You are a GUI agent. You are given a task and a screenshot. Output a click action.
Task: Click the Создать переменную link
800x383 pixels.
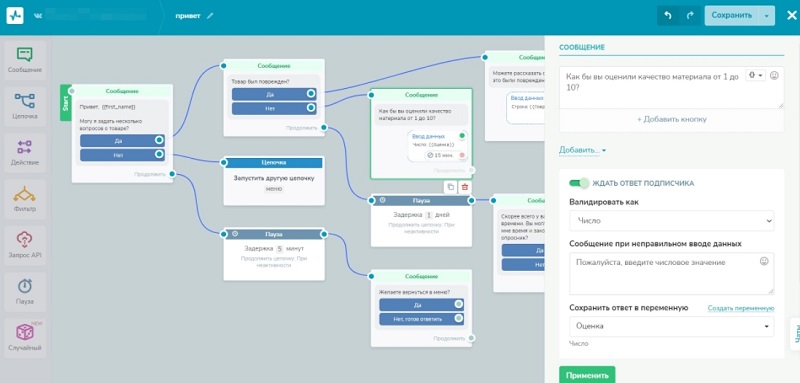coord(741,309)
